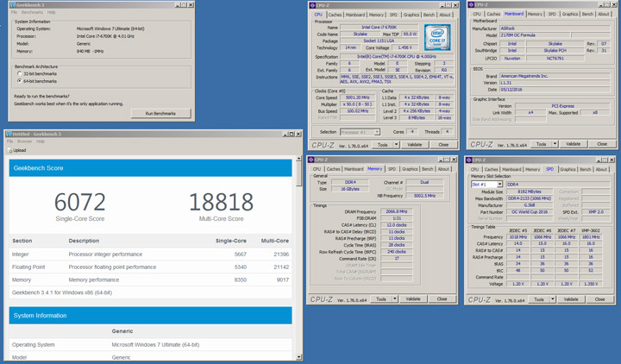
Task: Click the Model field Z170M OC Formula
Action: click(x=535, y=35)
